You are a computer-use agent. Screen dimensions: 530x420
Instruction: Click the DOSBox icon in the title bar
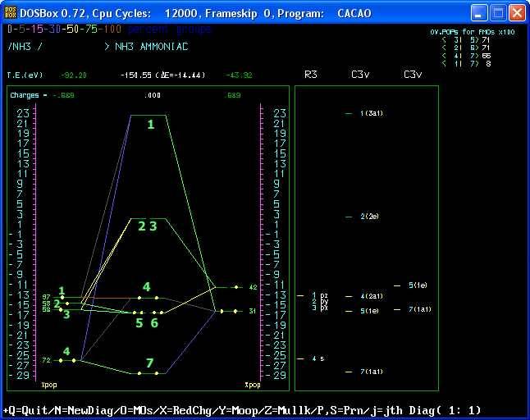point(11,13)
